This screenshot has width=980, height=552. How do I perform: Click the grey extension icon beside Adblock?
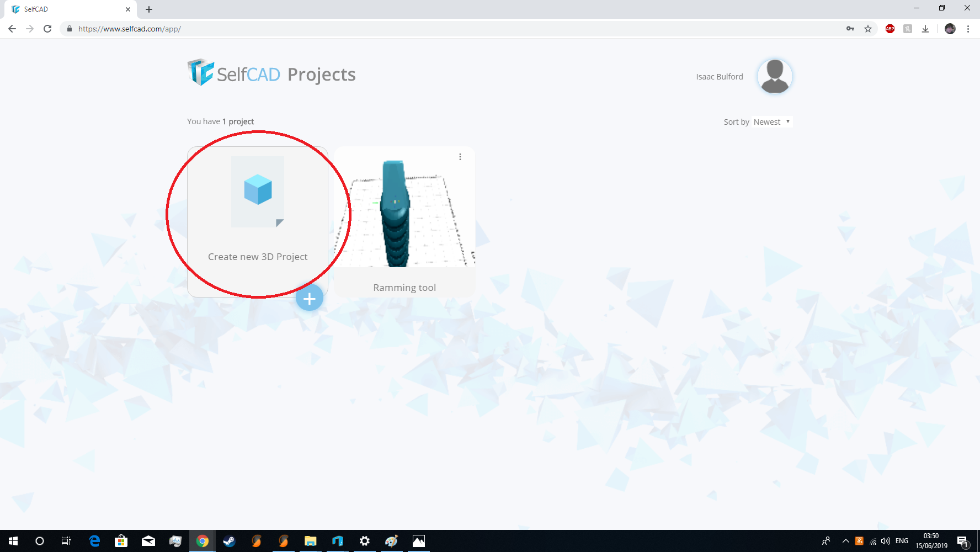908,29
